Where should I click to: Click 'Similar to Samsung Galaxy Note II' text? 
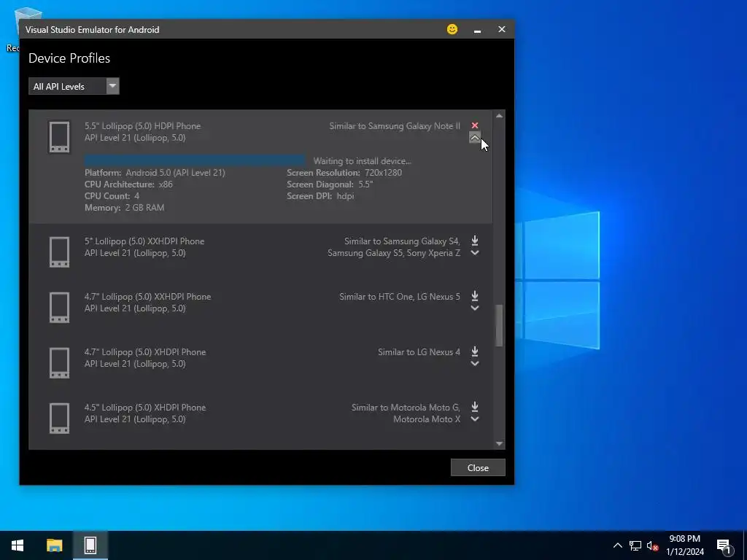[x=395, y=125]
